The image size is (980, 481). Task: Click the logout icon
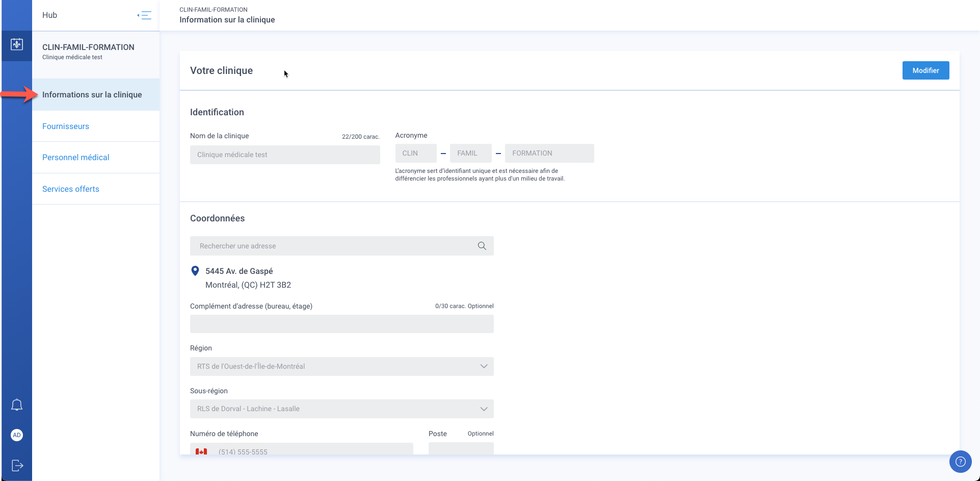click(17, 465)
